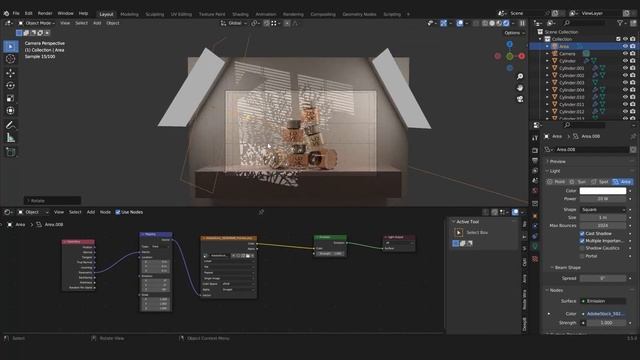
Task: Select the Transform tool
Action: 11,111
